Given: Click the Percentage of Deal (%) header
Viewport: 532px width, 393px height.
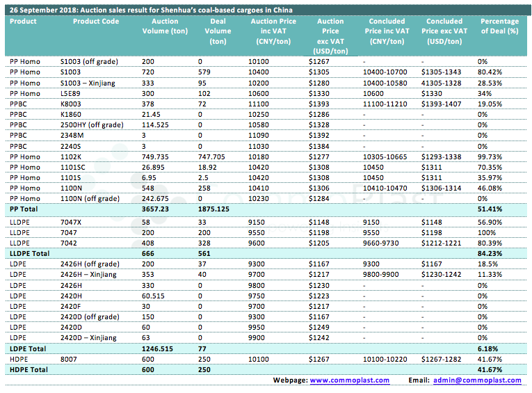Looking at the screenshot, I should coord(499,26).
